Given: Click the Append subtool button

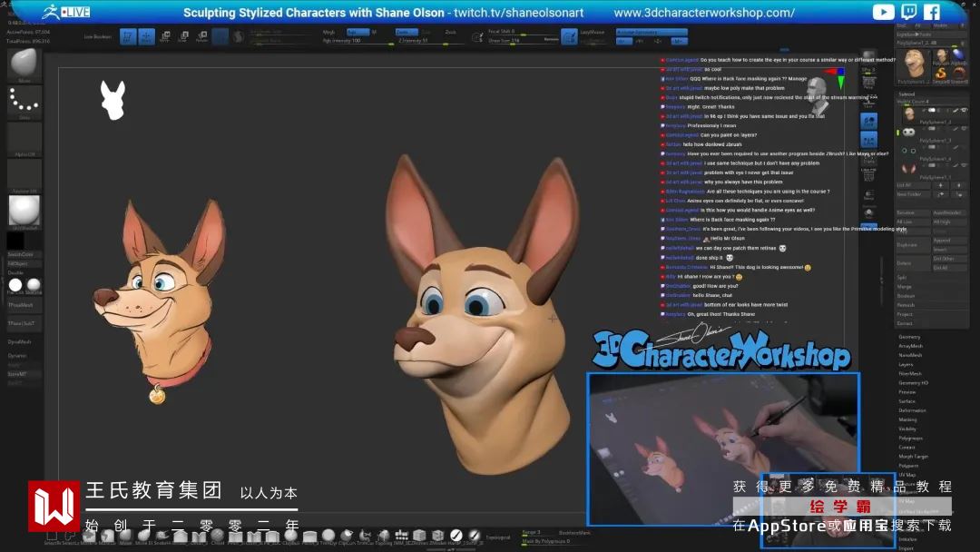Looking at the screenshot, I should pos(949,240).
